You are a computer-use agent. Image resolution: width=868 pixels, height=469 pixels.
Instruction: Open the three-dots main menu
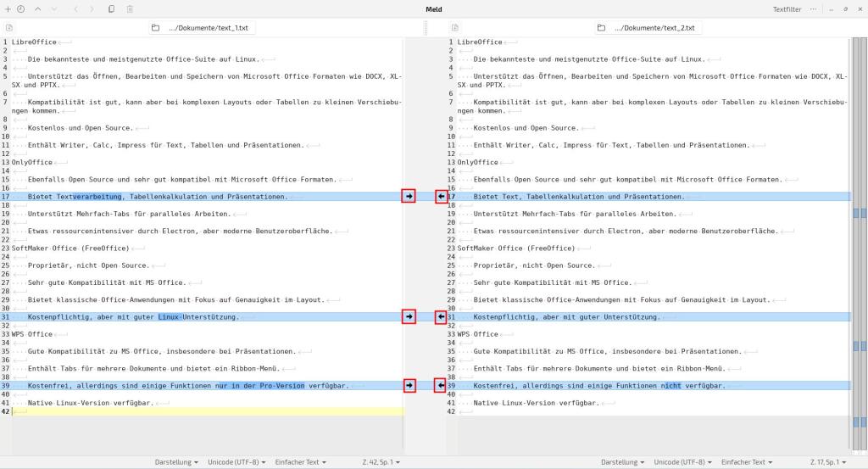(x=814, y=8)
